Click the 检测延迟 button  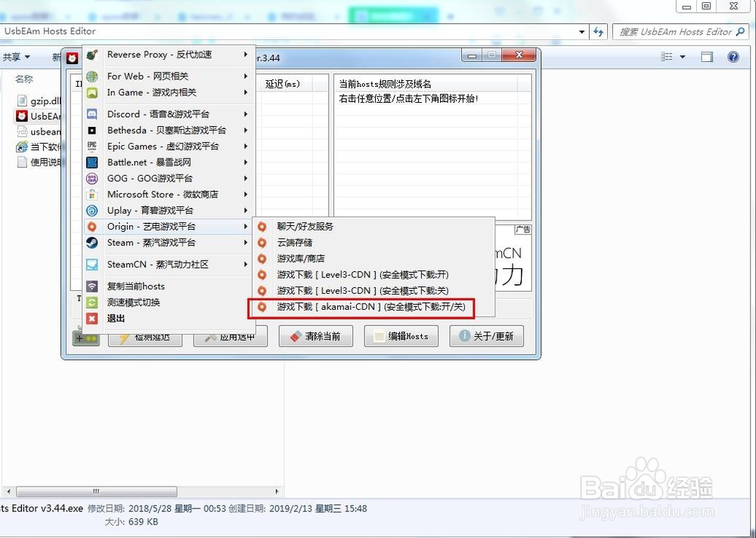click(x=145, y=339)
